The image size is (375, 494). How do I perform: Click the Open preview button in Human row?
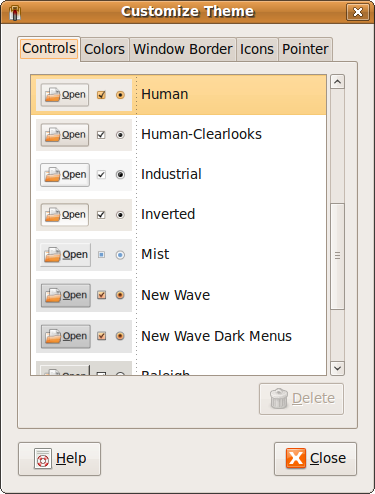[x=65, y=95]
